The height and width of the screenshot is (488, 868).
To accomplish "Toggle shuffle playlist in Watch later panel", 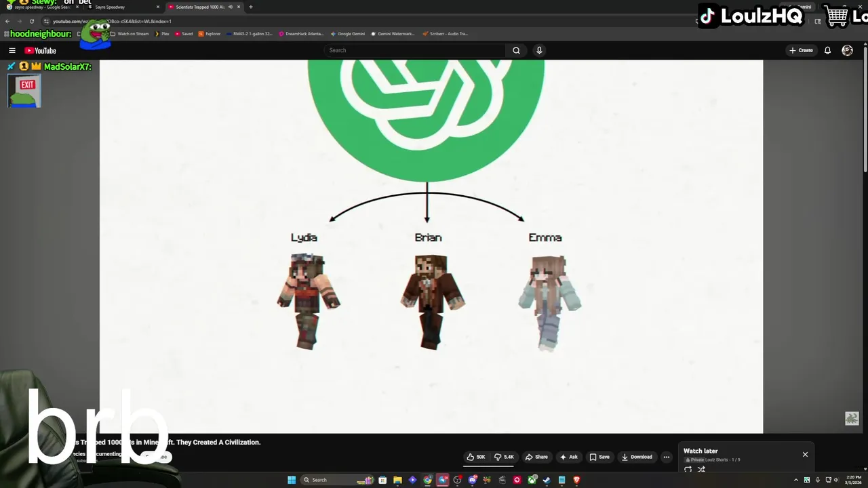I will tap(701, 469).
